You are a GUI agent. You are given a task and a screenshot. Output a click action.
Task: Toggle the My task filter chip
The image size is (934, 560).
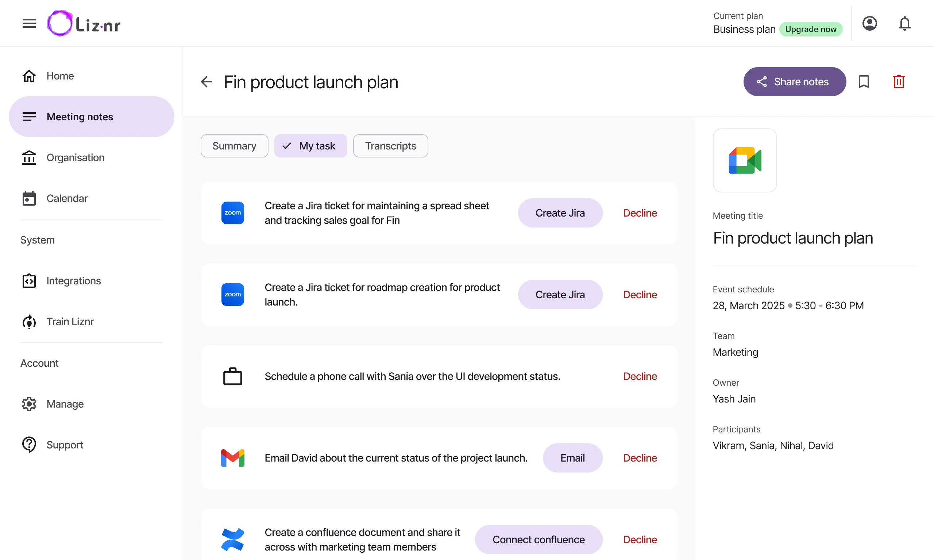pos(310,146)
